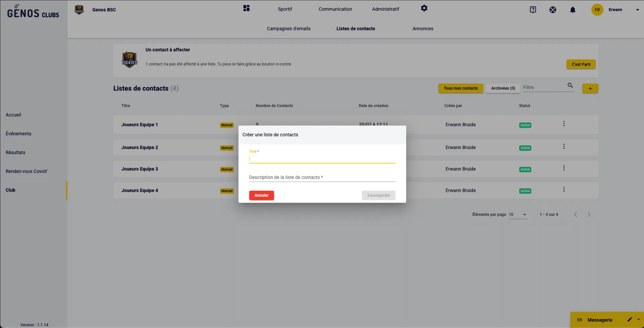
Task: Open the notifications bell
Action: [x=573, y=10]
